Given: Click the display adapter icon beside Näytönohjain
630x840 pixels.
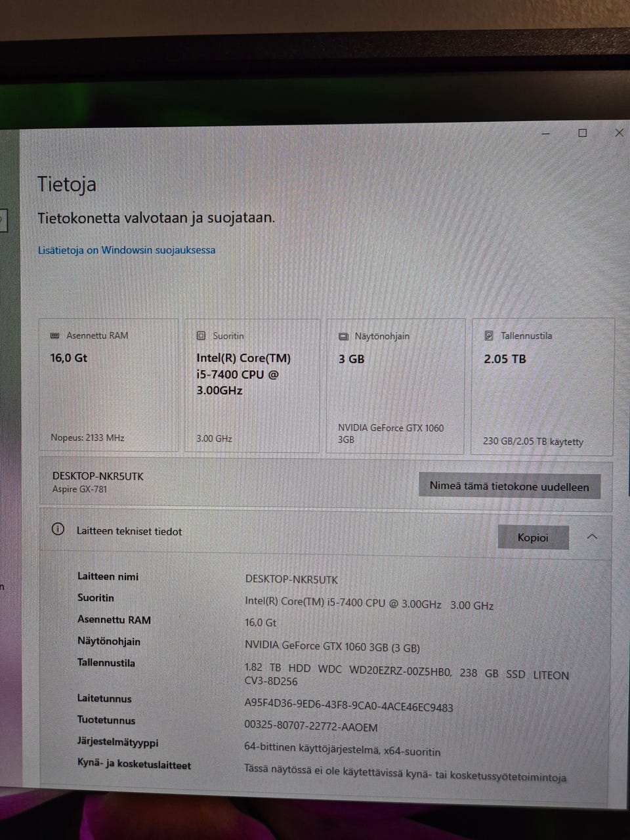Looking at the screenshot, I should 343,336.
